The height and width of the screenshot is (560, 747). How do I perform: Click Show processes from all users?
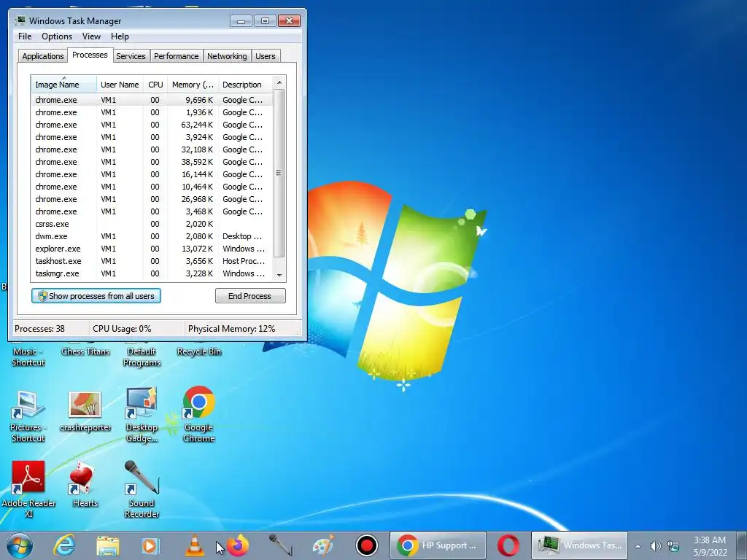[x=96, y=296]
